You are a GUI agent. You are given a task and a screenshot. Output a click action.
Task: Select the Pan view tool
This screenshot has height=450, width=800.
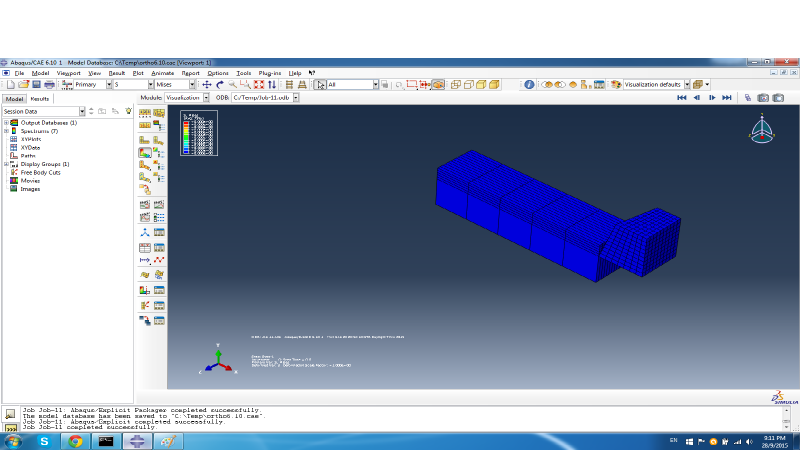(207, 85)
